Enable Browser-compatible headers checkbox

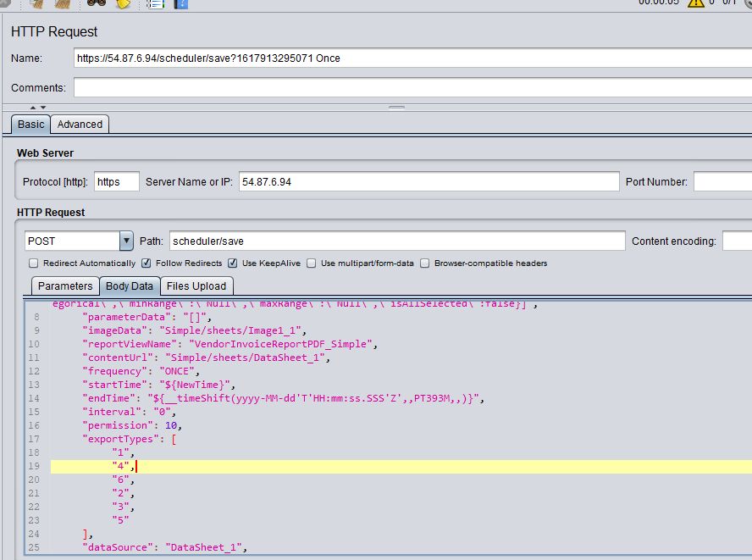coord(425,263)
